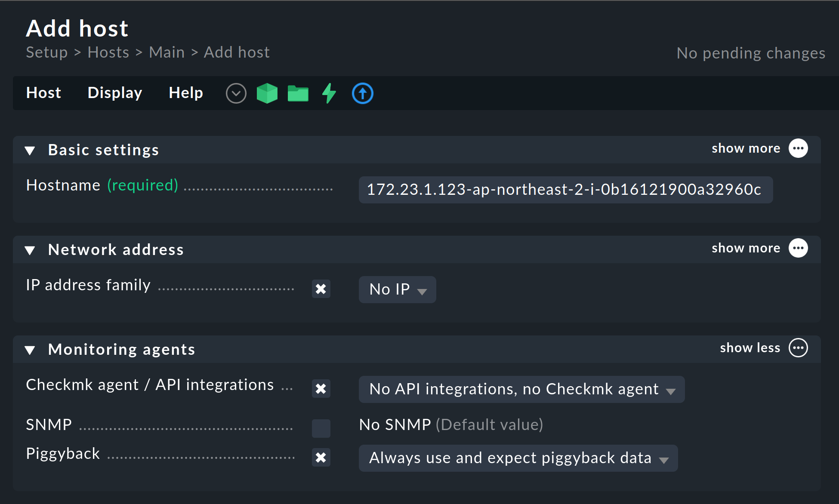Viewport: 839px width, 504px height.
Task: Open the Network address ellipsis menu
Action: [798, 248]
